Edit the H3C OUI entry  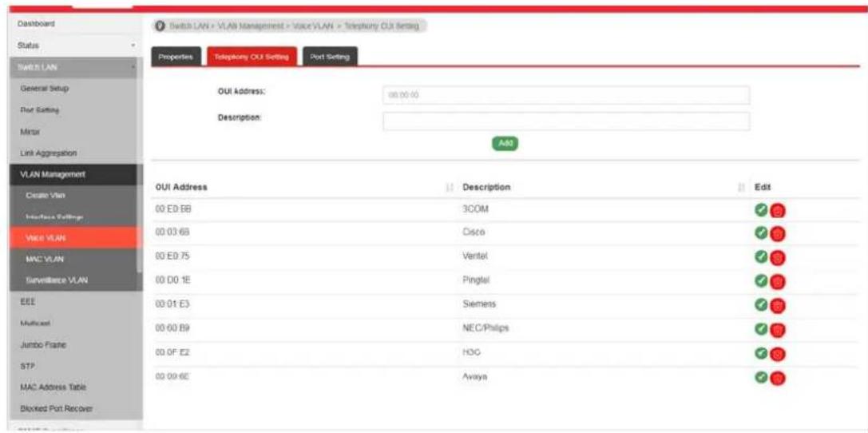[x=761, y=353]
